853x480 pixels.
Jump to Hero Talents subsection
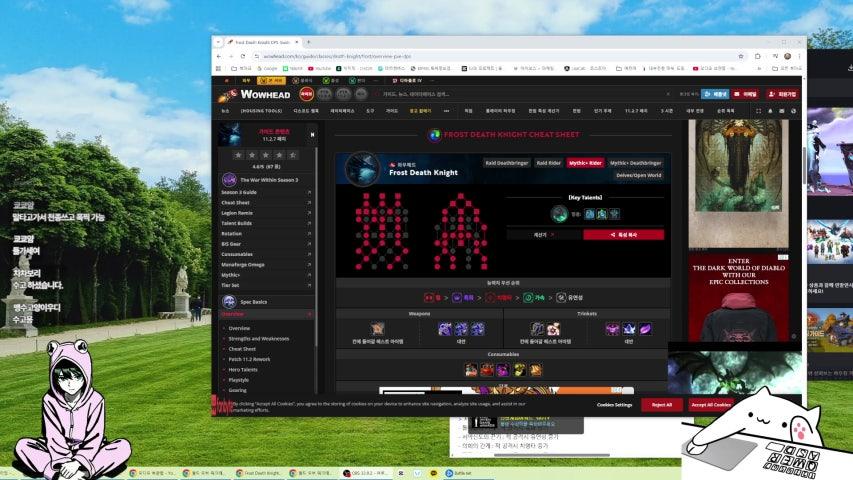pos(243,370)
